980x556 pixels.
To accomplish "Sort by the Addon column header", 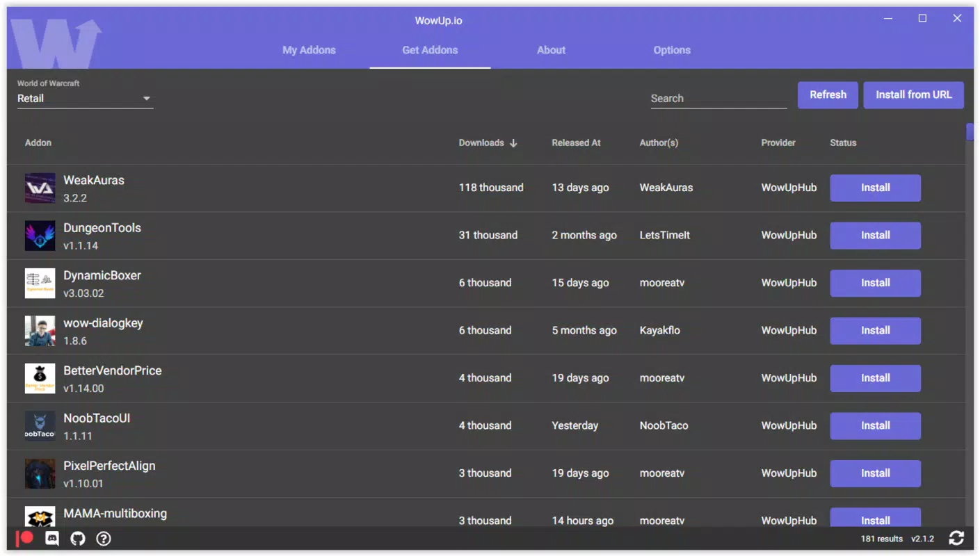I will pos(38,143).
